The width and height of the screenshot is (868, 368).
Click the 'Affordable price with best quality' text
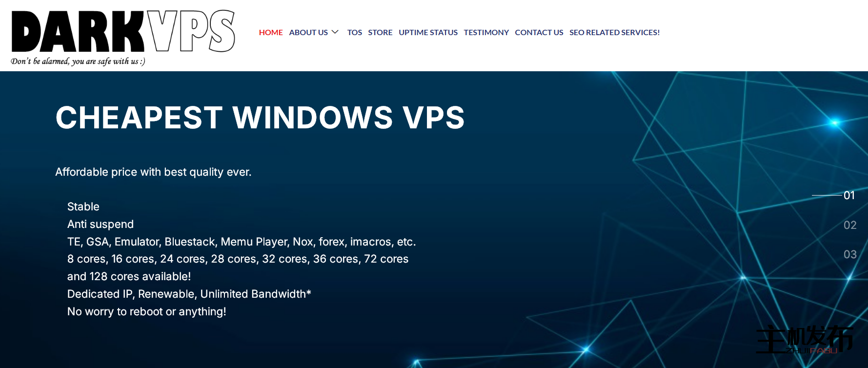pos(153,172)
